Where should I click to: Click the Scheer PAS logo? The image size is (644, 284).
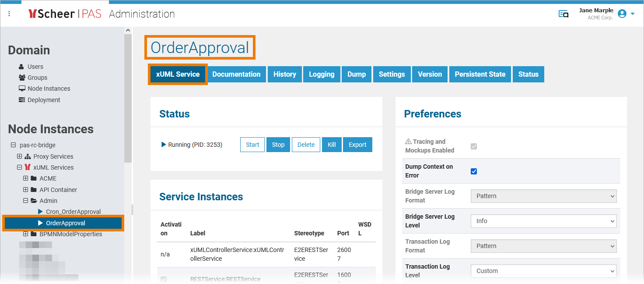point(65,14)
